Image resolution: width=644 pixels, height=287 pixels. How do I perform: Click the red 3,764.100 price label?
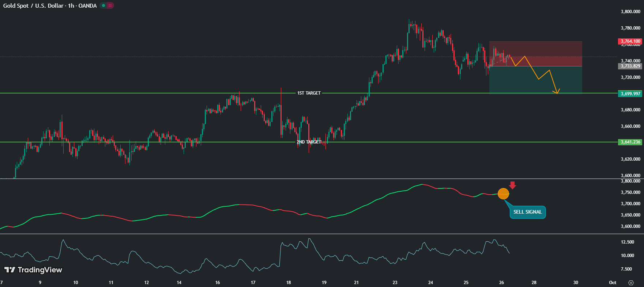coord(630,41)
